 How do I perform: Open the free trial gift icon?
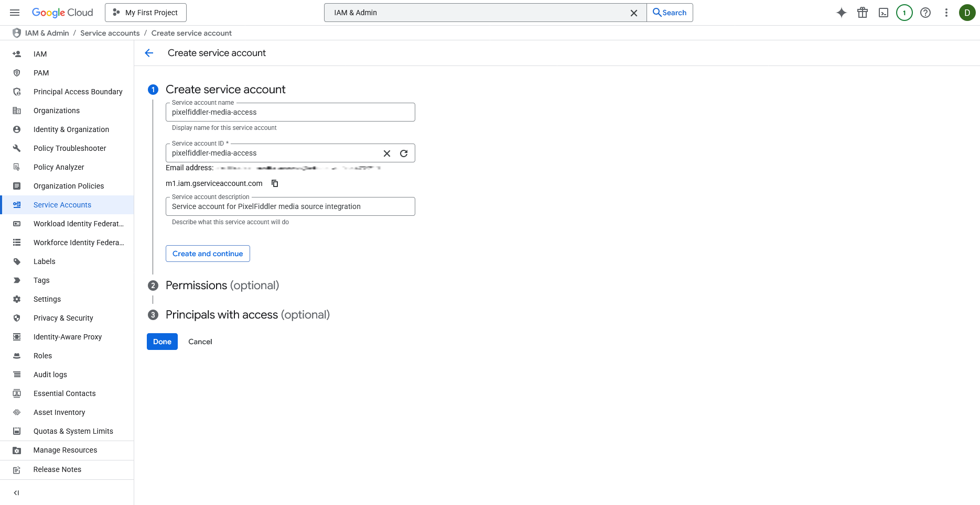[x=862, y=13]
